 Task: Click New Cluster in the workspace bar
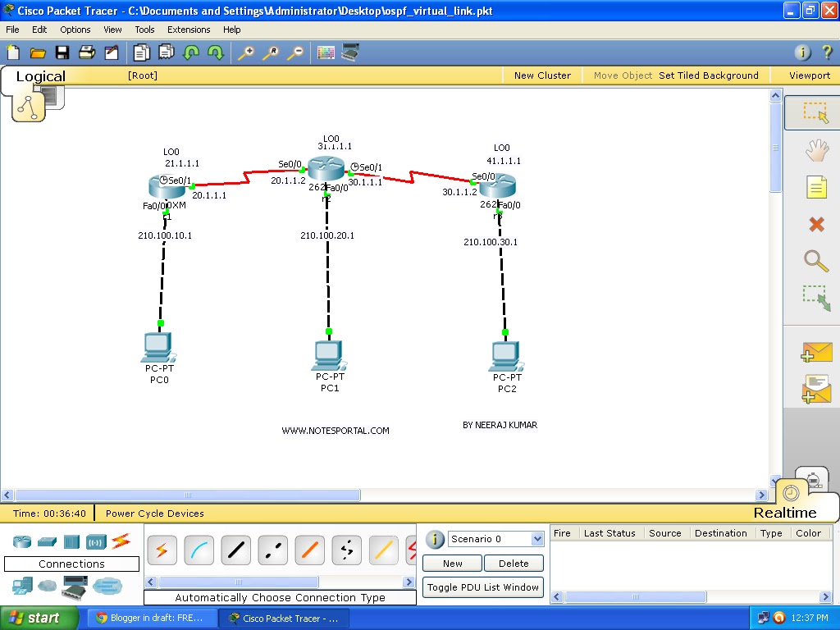pos(542,75)
